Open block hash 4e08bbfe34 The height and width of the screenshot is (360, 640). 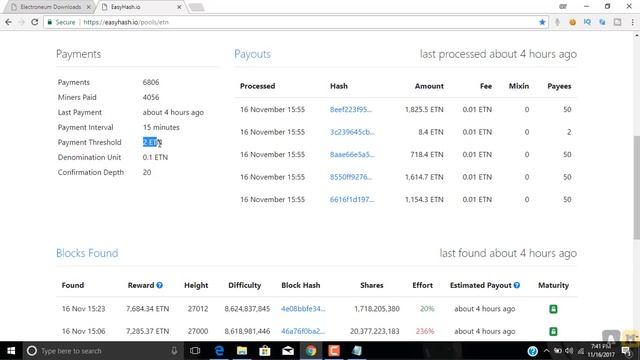[x=303, y=309]
